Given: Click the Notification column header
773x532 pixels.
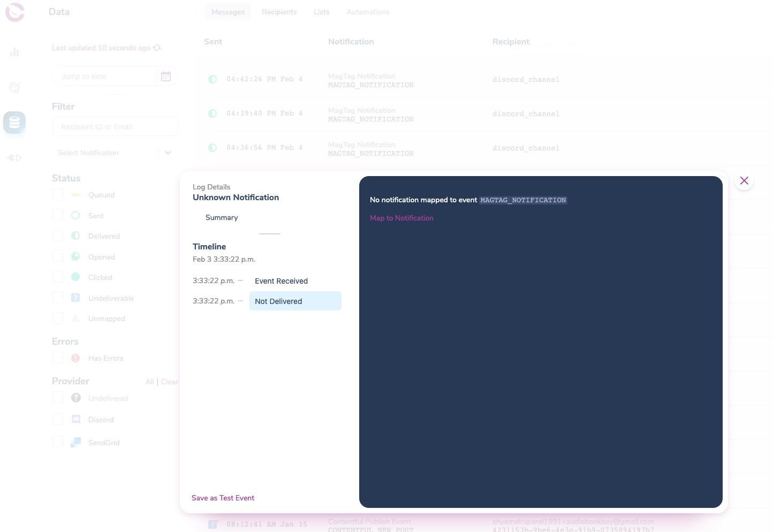Looking at the screenshot, I should coord(351,42).
